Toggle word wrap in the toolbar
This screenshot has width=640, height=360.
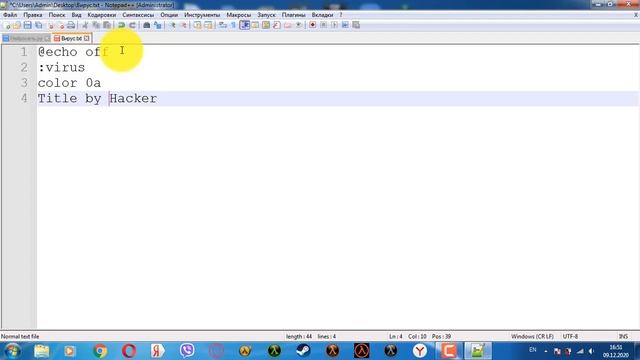[x=222, y=25]
